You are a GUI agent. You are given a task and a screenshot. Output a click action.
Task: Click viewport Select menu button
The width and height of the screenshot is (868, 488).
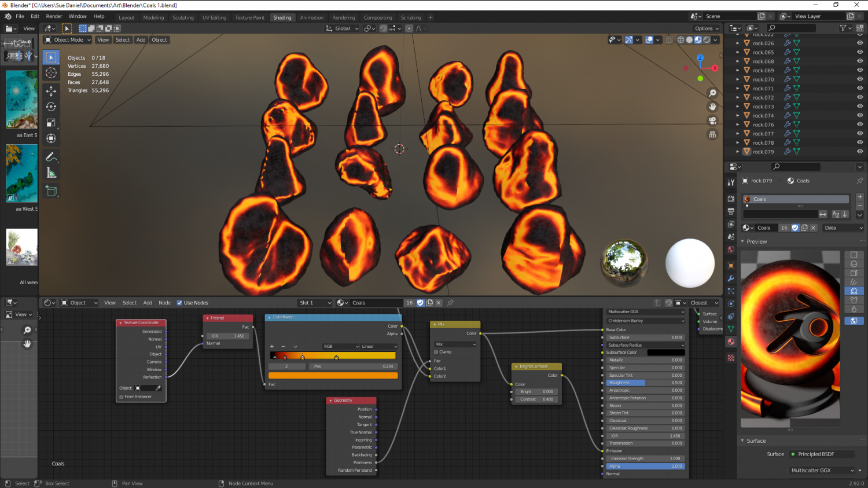123,40
